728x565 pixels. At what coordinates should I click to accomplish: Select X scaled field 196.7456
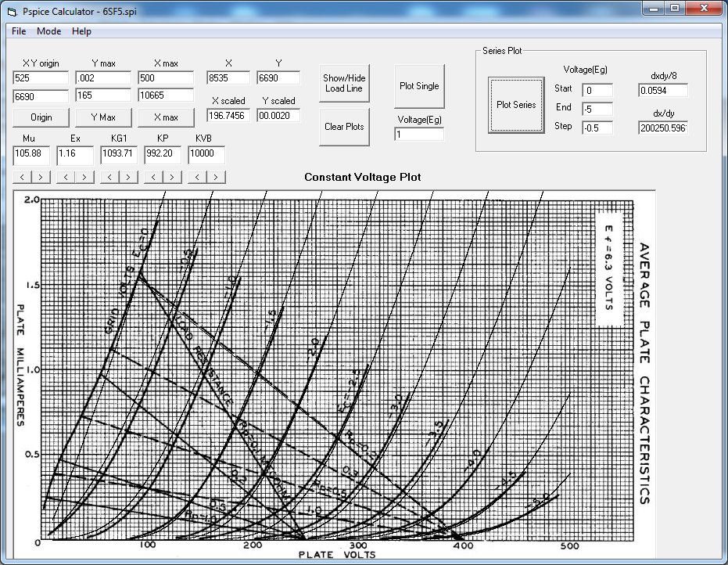click(228, 115)
